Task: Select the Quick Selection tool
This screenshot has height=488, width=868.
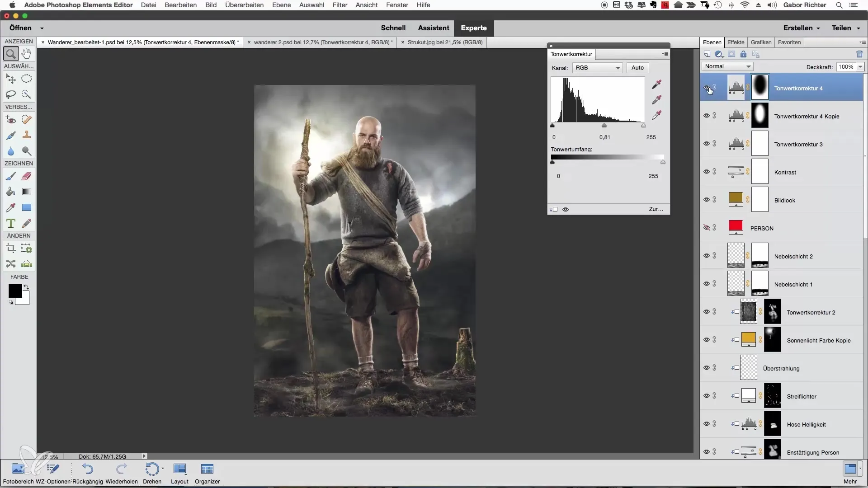Action: [27, 94]
